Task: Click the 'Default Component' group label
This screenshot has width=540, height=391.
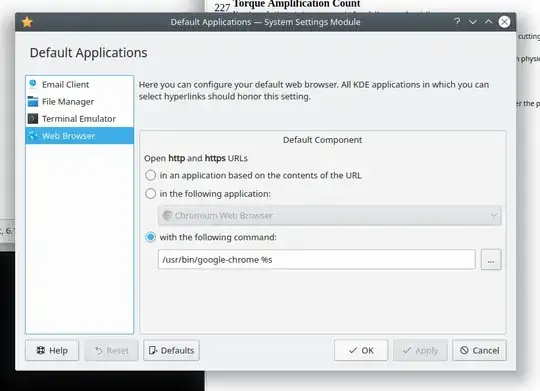Action: pos(322,140)
